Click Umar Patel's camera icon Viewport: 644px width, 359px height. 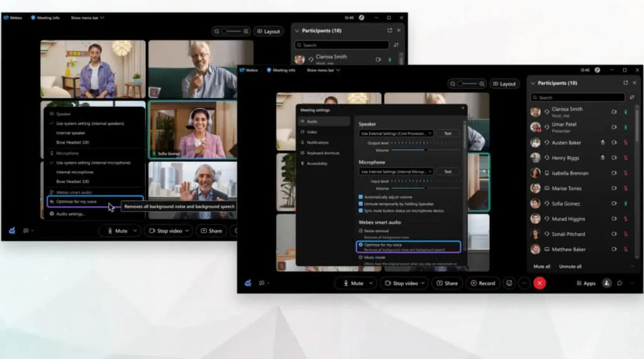(614, 127)
